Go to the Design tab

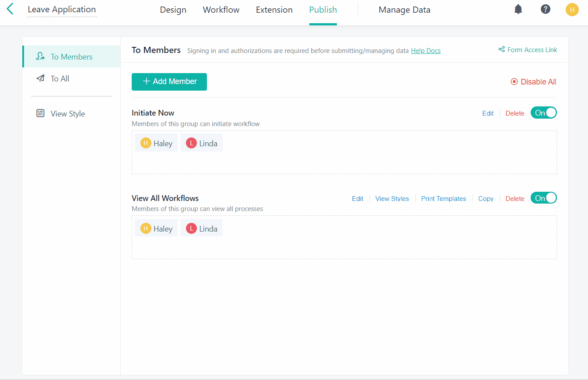point(173,10)
